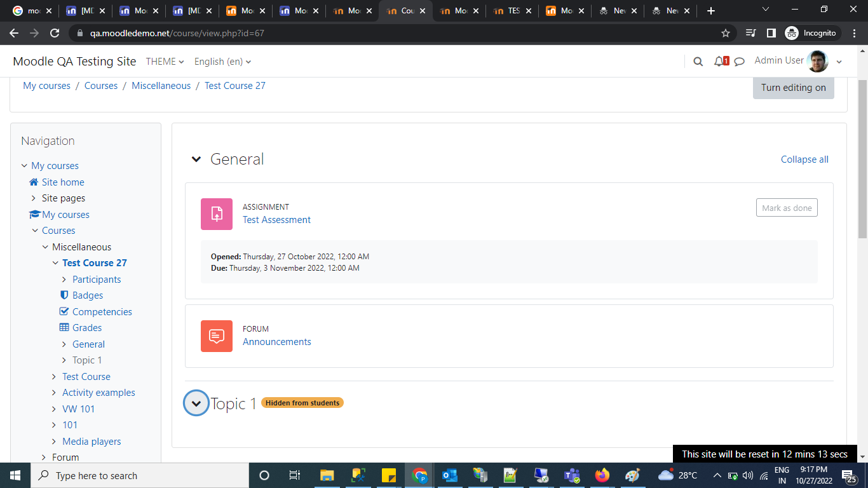The width and height of the screenshot is (868, 488).
Task: Open the THEME dropdown menu
Action: click(x=165, y=62)
